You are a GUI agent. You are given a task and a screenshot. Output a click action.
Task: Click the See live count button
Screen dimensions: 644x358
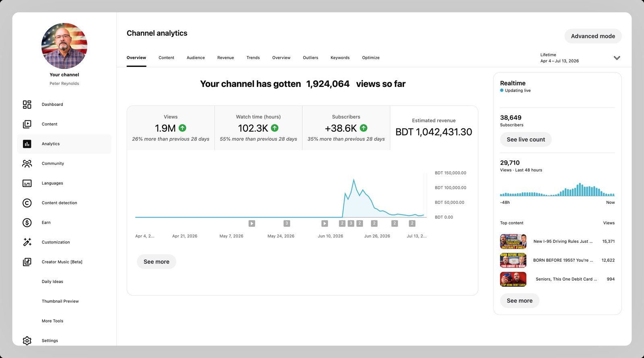[526, 139]
